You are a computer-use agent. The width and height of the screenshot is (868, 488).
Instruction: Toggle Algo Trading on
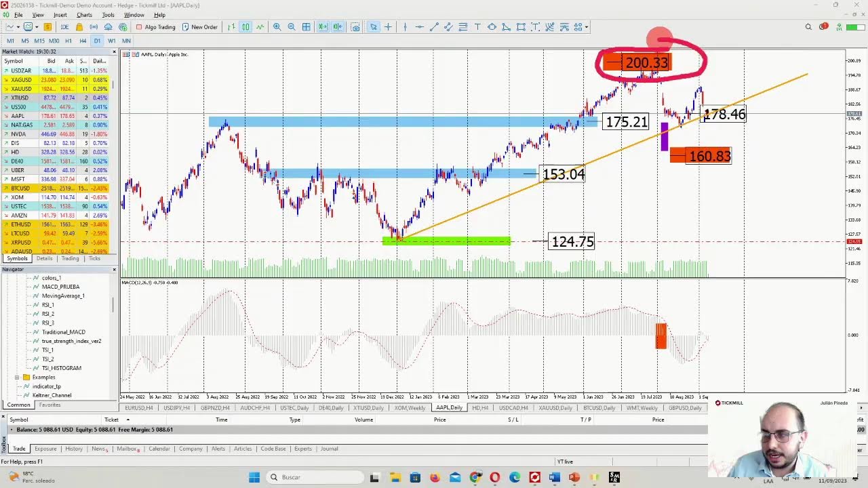[x=155, y=27]
